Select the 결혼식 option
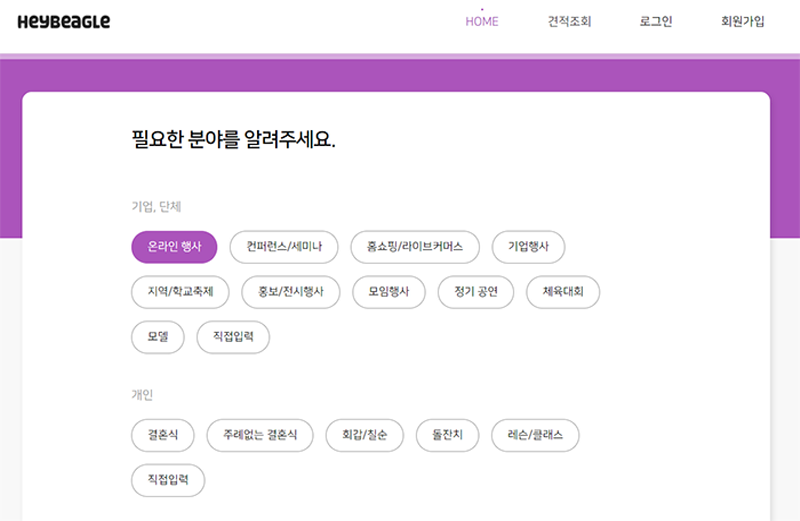This screenshot has height=521, width=800. point(163,435)
